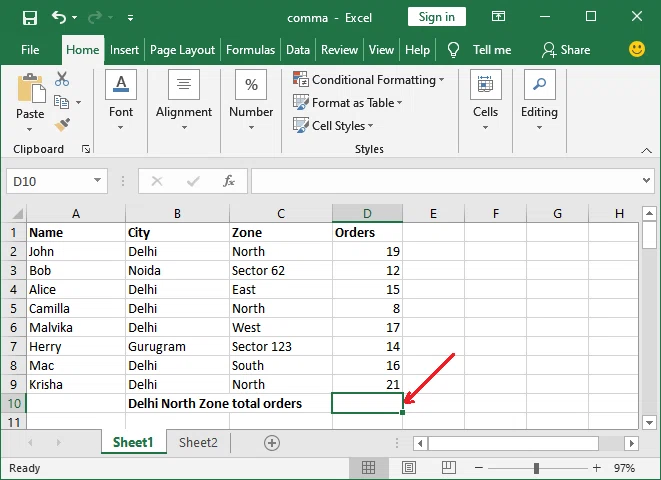Select cell 'Delhi North Zone total orders'

pos(215,403)
